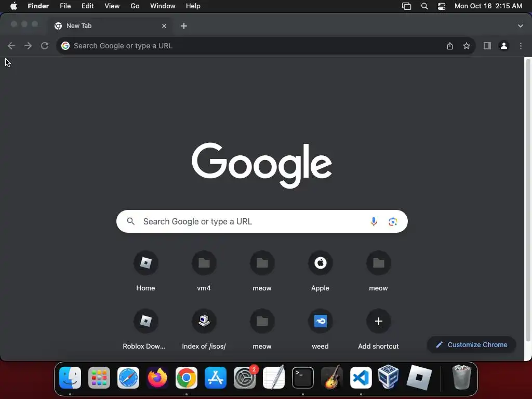
Task: Open the Chrome profile avatar
Action: click(504, 46)
